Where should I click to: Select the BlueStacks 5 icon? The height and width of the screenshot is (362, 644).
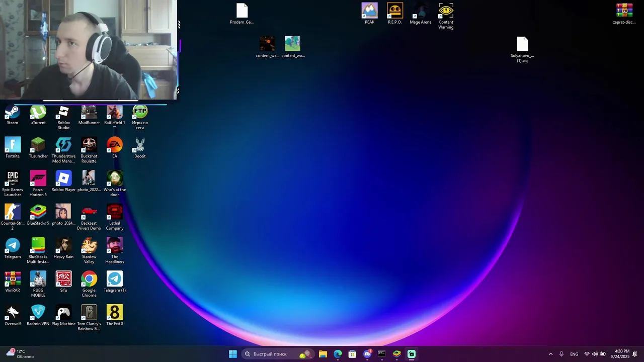(38, 215)
